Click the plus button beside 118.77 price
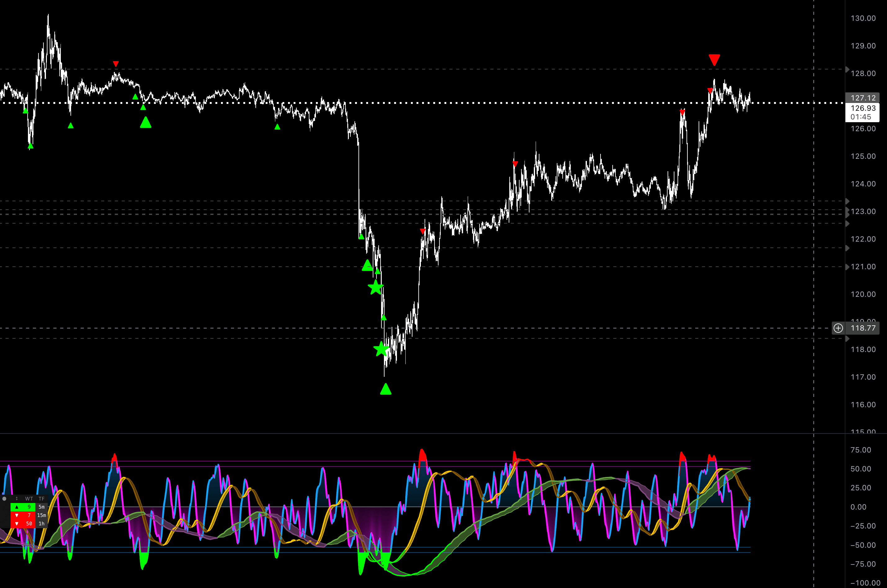This screenshot has width=887, height=588. (x=838, y=328)
